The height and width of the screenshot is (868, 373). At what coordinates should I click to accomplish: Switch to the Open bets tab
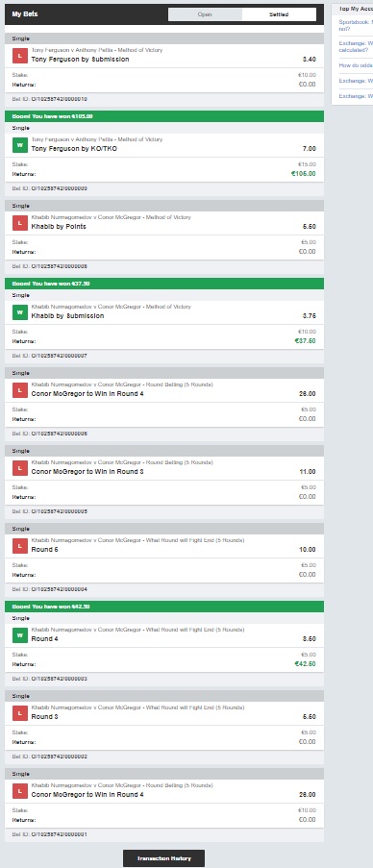(205, 14)
